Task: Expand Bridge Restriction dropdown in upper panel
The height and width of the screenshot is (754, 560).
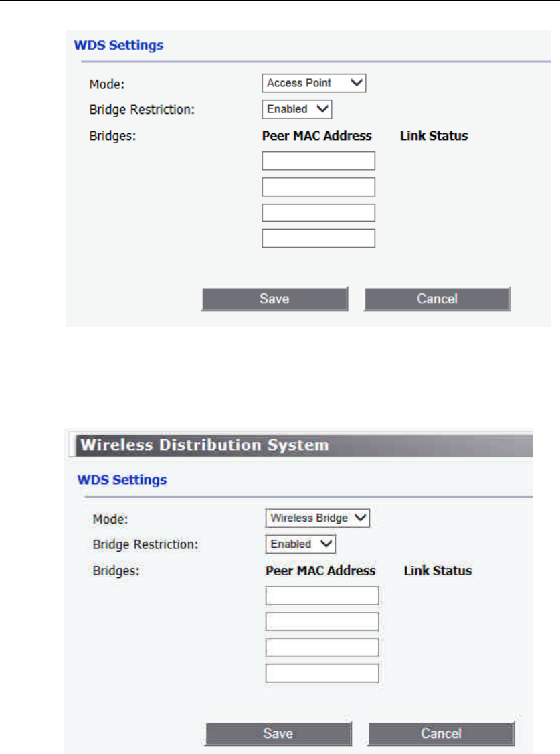Action: [x=297, y=109]
